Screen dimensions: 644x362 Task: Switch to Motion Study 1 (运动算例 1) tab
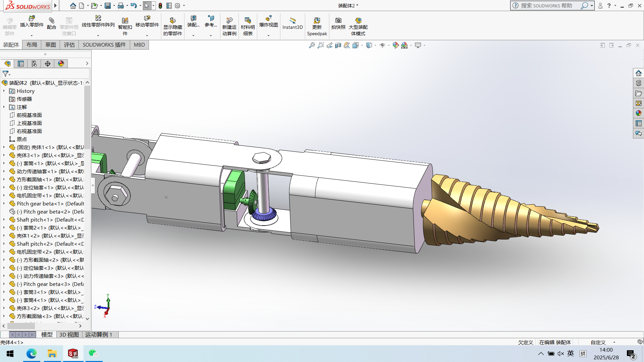99,335
